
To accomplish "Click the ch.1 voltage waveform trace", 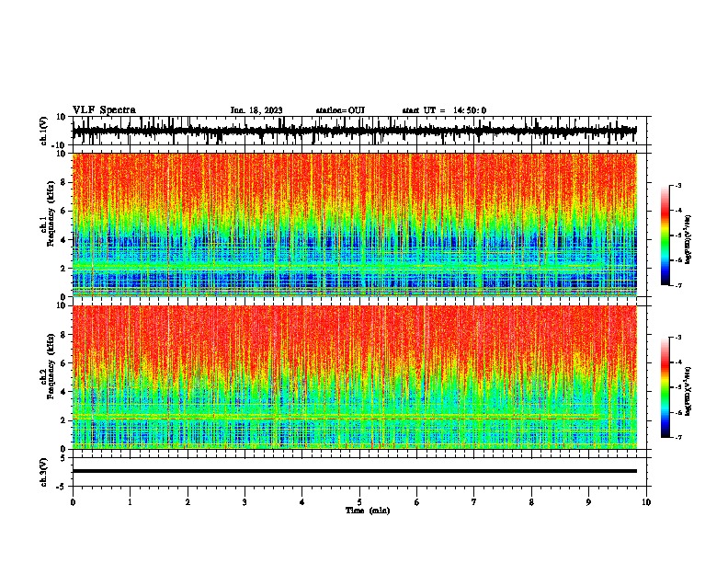I will [354, 131].
